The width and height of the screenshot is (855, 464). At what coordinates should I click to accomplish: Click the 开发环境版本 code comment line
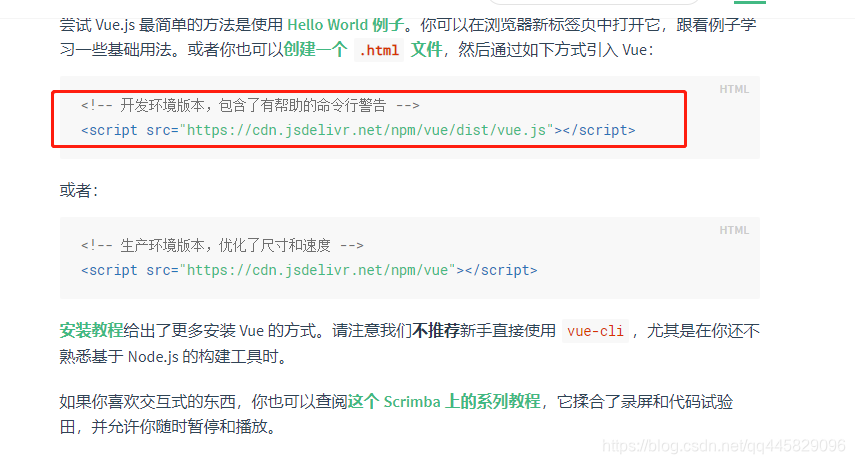point(250,105)
